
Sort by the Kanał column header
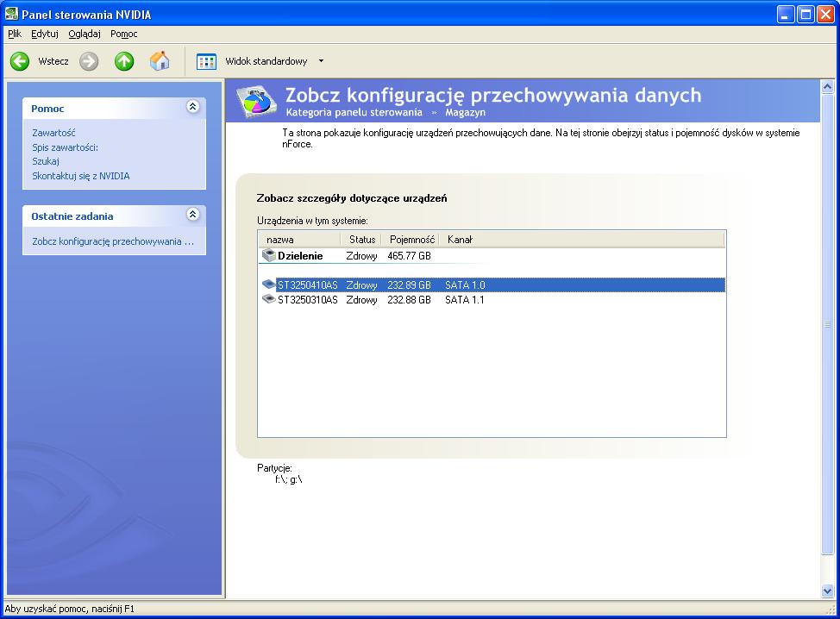coord(582,240)
